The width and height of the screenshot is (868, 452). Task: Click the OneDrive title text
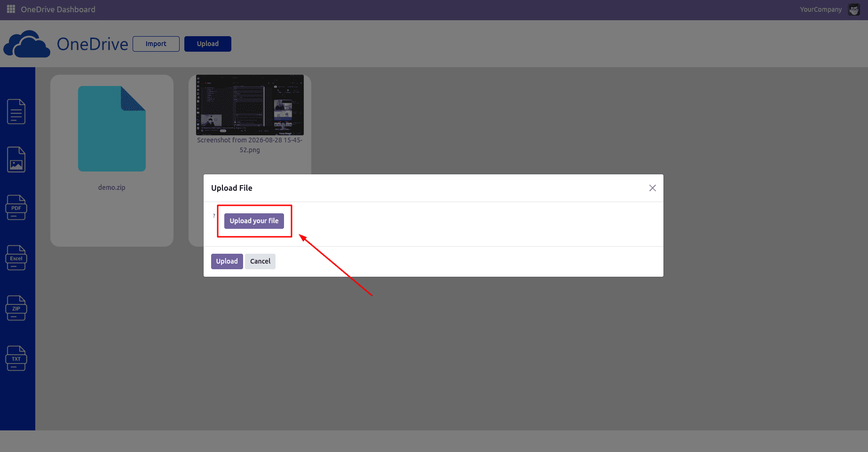(93, 44)
